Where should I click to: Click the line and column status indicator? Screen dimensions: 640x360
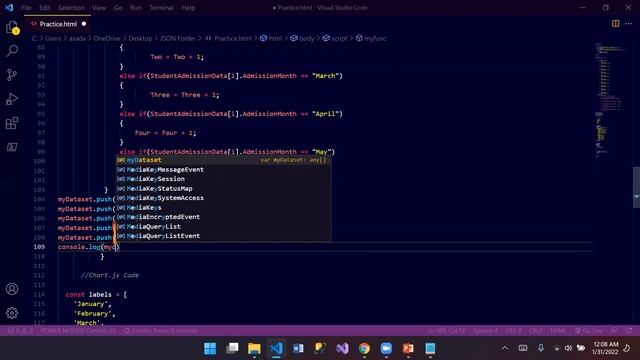(446, 331)
